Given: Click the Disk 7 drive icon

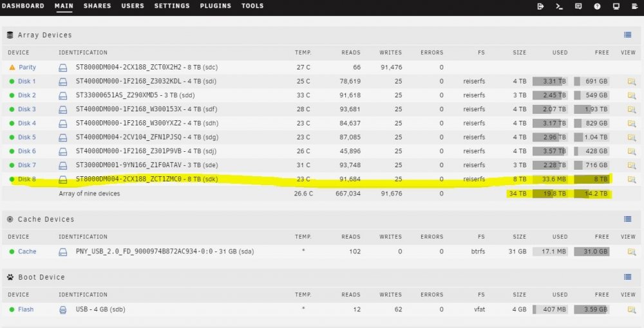Looking at the screenshot, I should pyautogui.click(x=63, y=165).
